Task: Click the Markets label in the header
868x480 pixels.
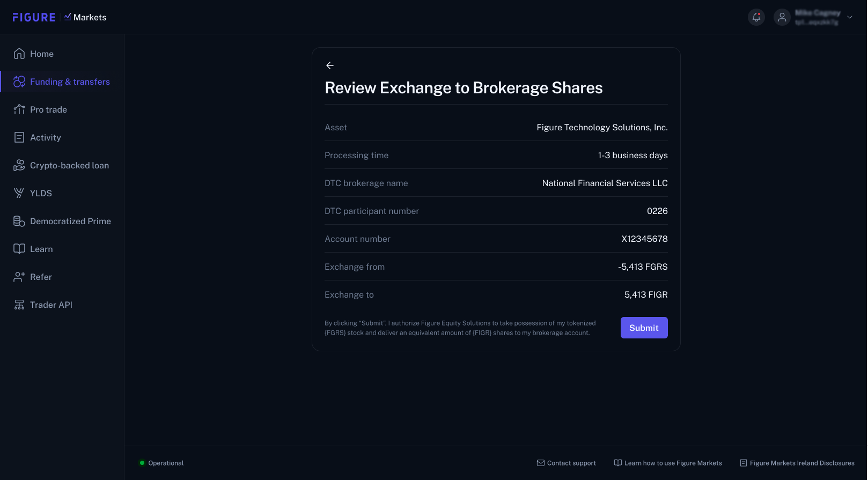Action: [90, 17]
